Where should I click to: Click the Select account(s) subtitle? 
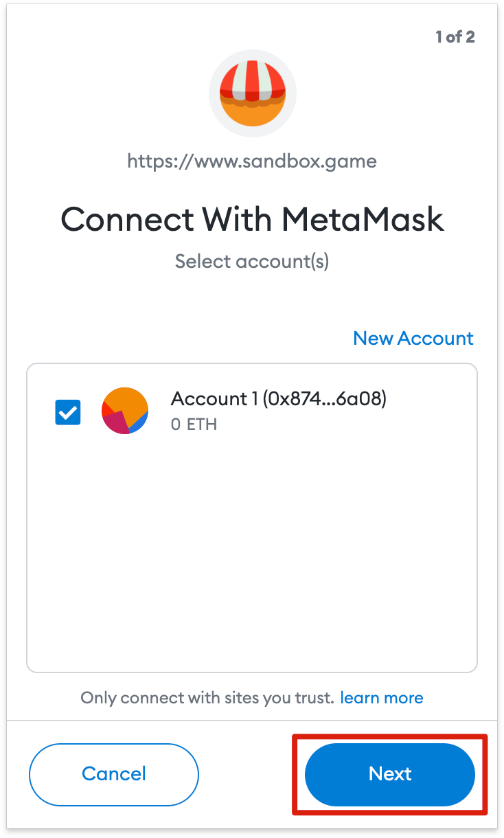[x=252, y=262]
